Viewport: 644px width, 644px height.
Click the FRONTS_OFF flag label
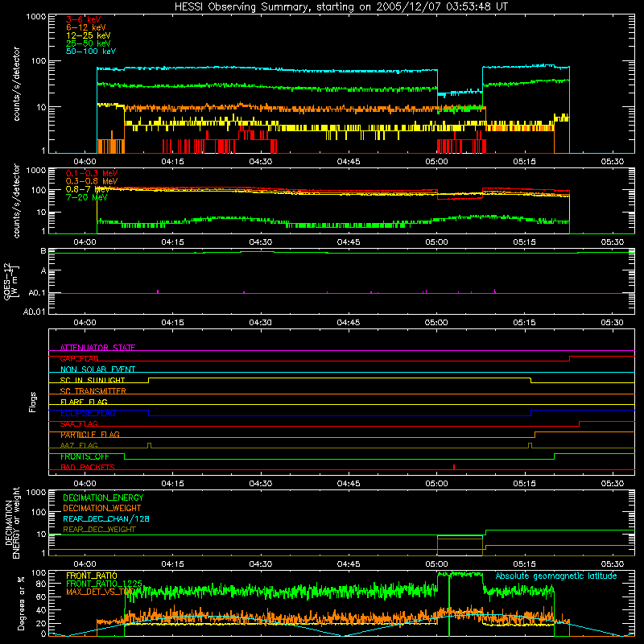(x=85, y=456)
